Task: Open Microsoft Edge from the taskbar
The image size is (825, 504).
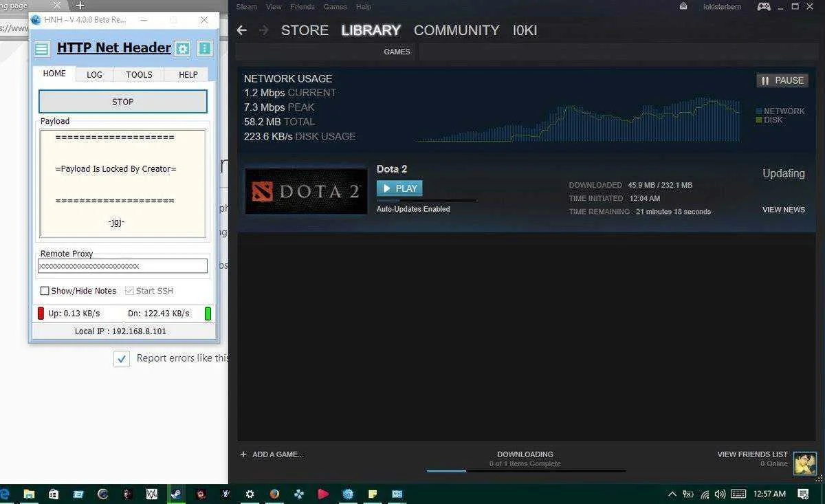Action: [5, 494]
